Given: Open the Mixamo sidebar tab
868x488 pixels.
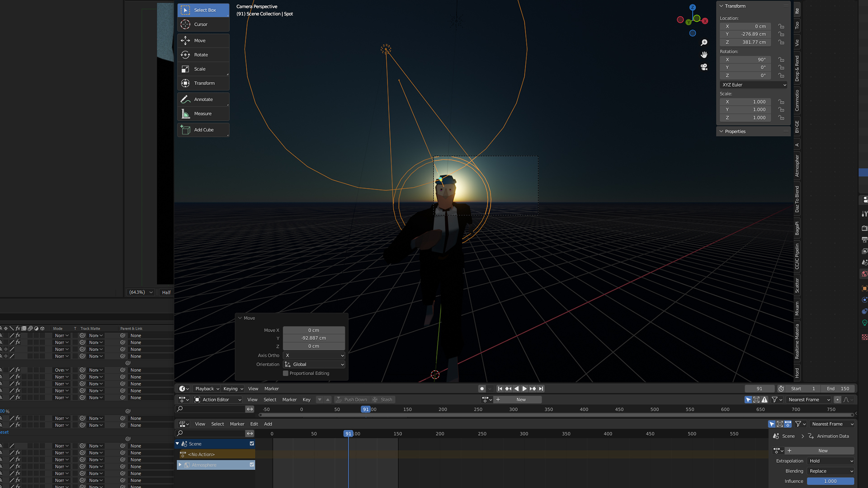Looking at the screenshot, I should pyautogui.click(x=797, y=308).
